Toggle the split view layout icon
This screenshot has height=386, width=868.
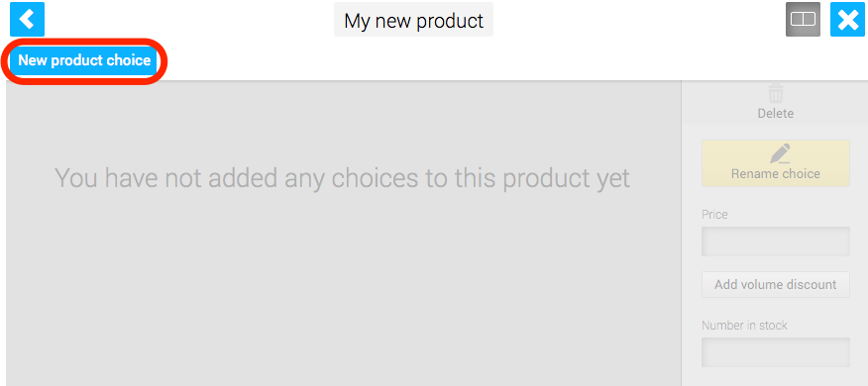coord(803,20)
